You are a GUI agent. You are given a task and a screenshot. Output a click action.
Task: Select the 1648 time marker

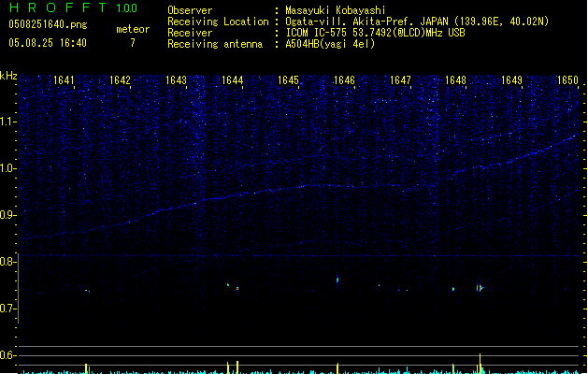click(x=455, y=80)
